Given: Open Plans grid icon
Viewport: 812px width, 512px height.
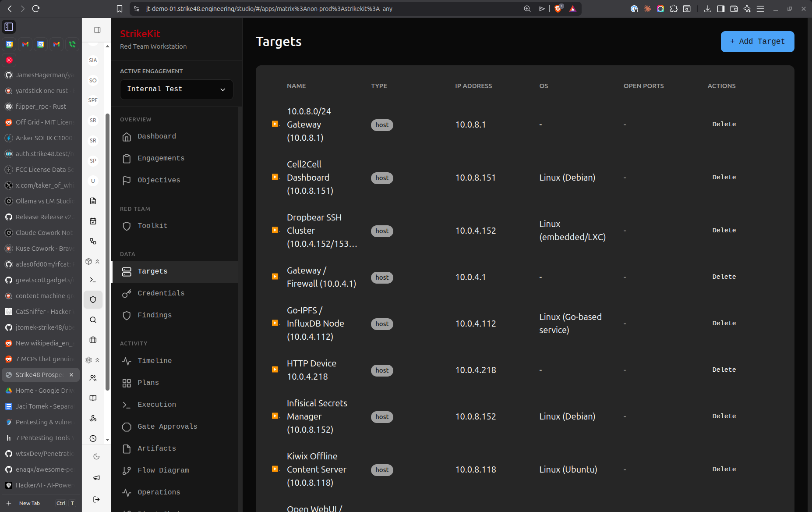Looking at the screenshot, I should [127, 383].
